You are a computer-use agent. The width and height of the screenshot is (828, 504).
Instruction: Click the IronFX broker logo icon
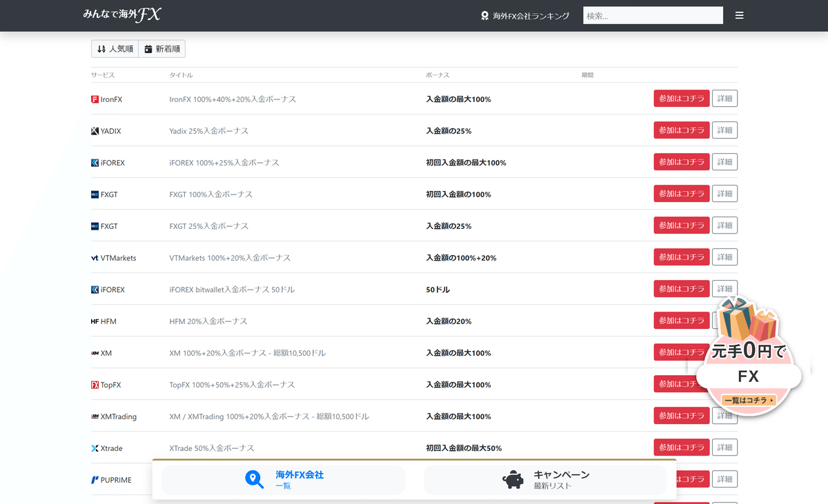pos(95,99)
